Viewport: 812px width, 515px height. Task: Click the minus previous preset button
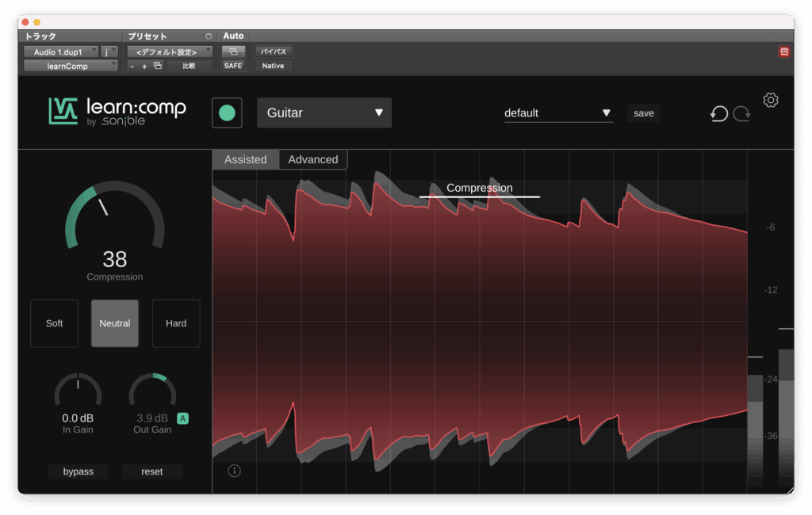[132, 67]
